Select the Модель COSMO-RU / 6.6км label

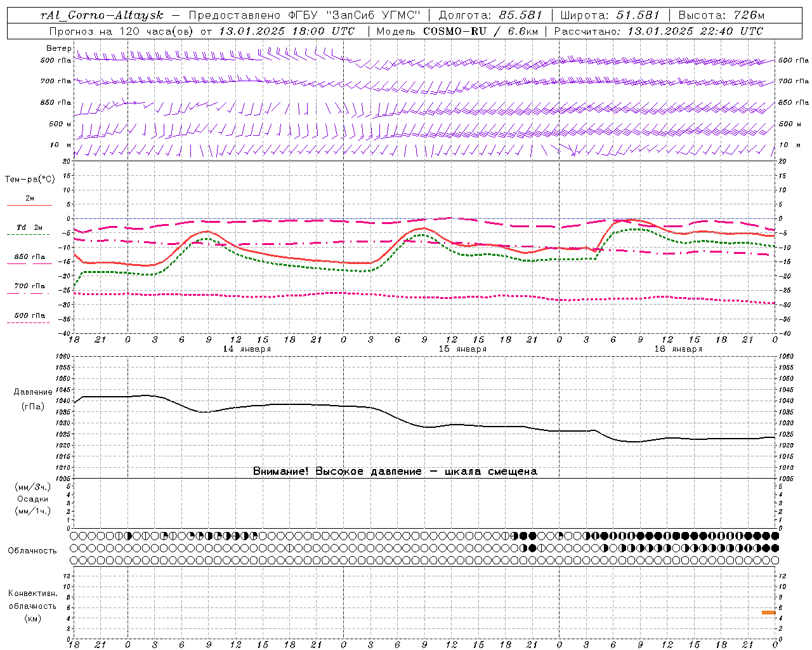point(457,31)
